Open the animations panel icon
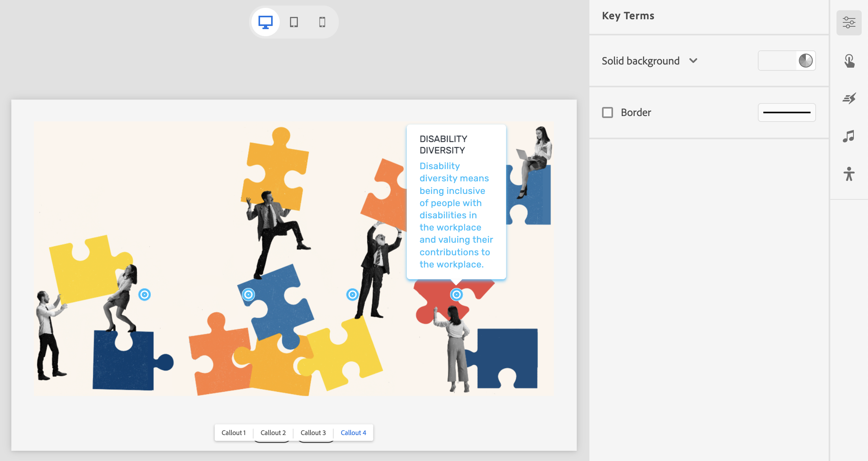 tap(849, 98)
